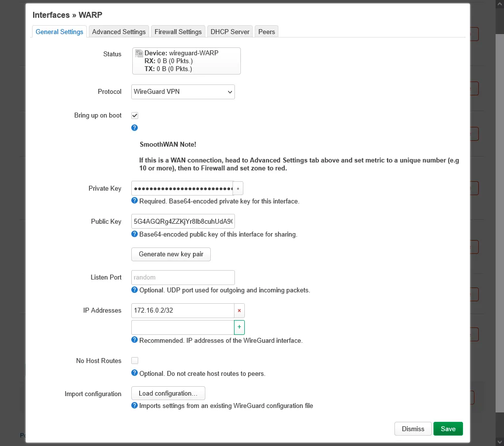Click the help icon below Bring up on boot
Viewport: 504px width, 446px height.
click(135, 127)
